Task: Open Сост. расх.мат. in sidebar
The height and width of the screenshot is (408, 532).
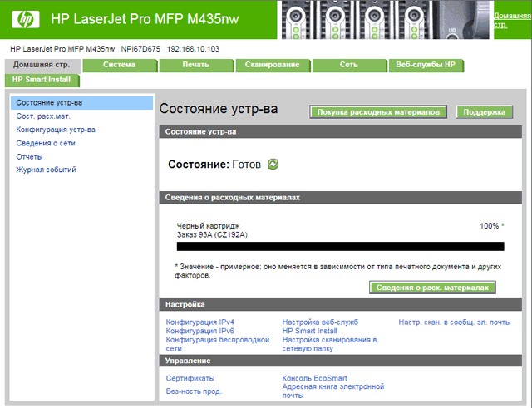Action: click(43, 116)
